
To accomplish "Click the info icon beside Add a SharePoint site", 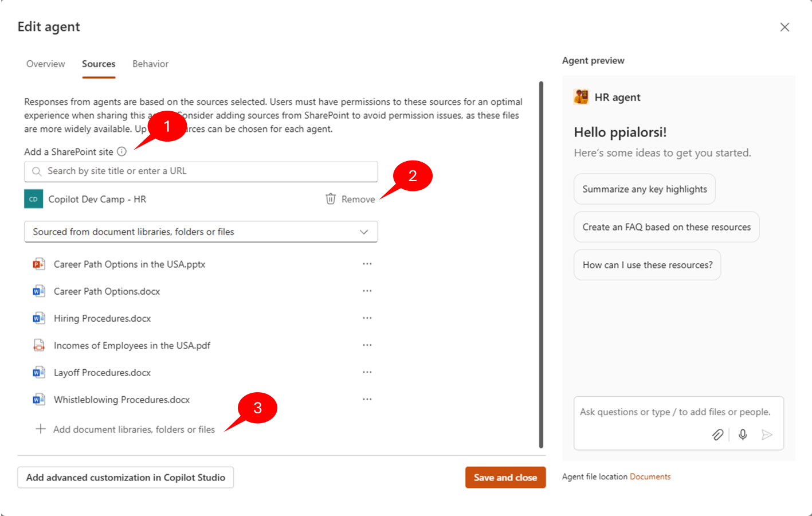I will click(x=121, y=151).
